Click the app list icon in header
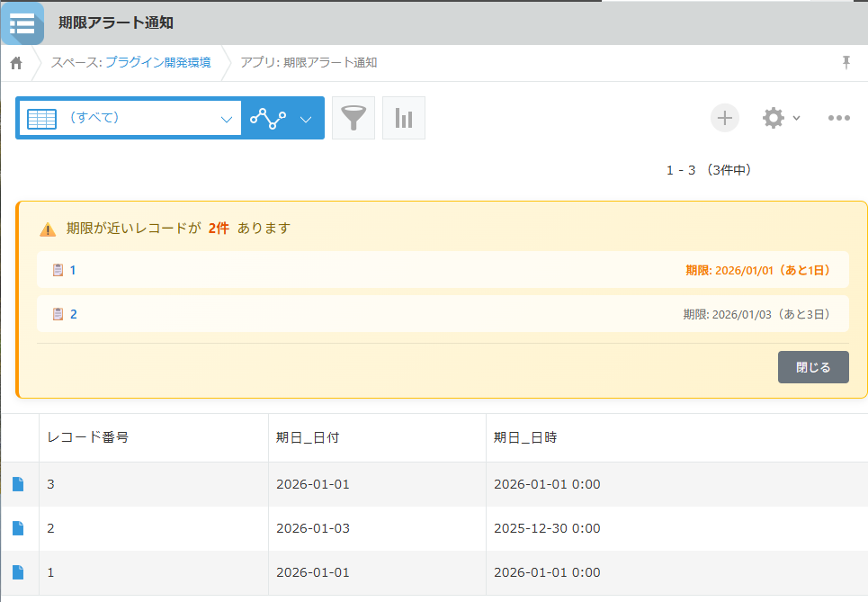This screenshot has height=602, width=868. coord(22,23)
